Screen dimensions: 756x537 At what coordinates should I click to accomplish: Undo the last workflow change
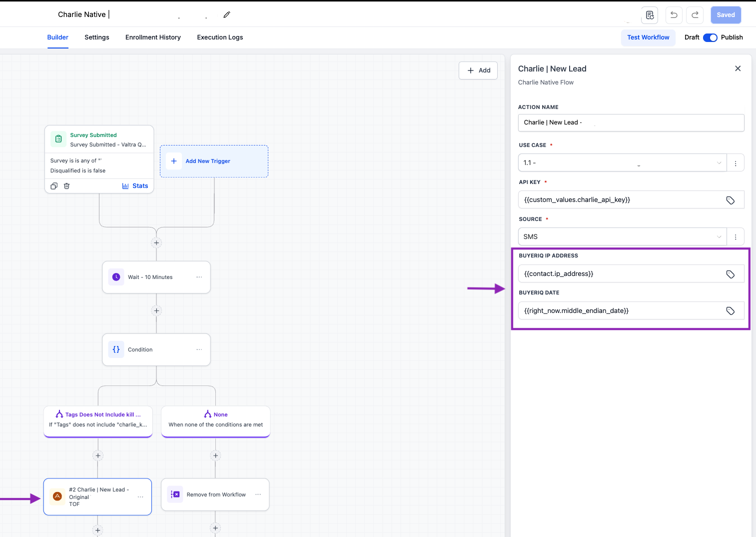(x=674, y=15)
